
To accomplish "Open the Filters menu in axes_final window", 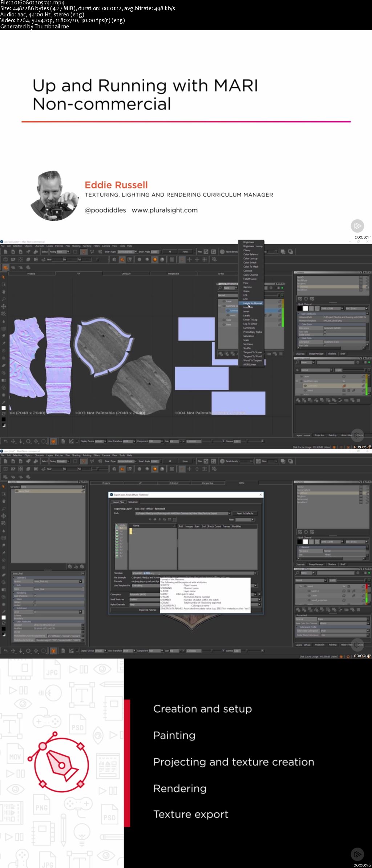I will 97,455.
